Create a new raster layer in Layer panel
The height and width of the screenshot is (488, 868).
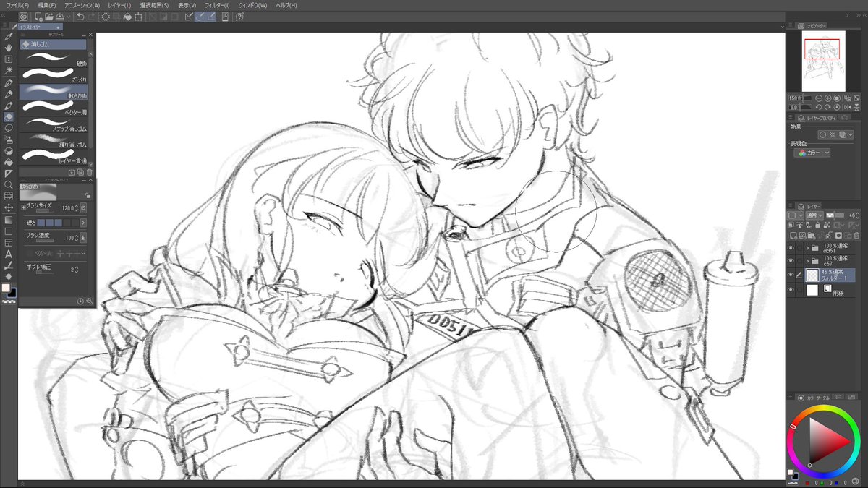point(793,235)
